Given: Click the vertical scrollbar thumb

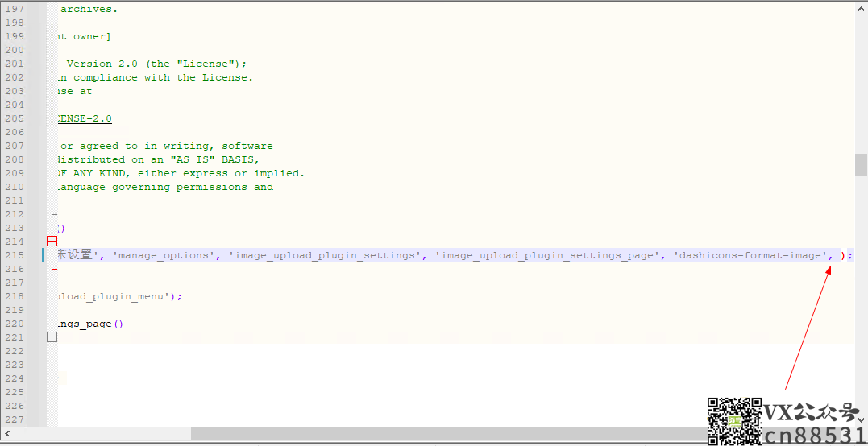Looking at the screenshot, I should point(861,164).
